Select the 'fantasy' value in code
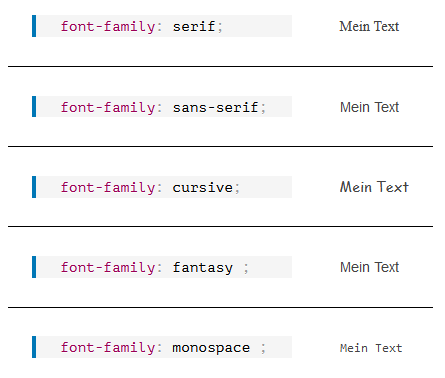 point(203,268)
